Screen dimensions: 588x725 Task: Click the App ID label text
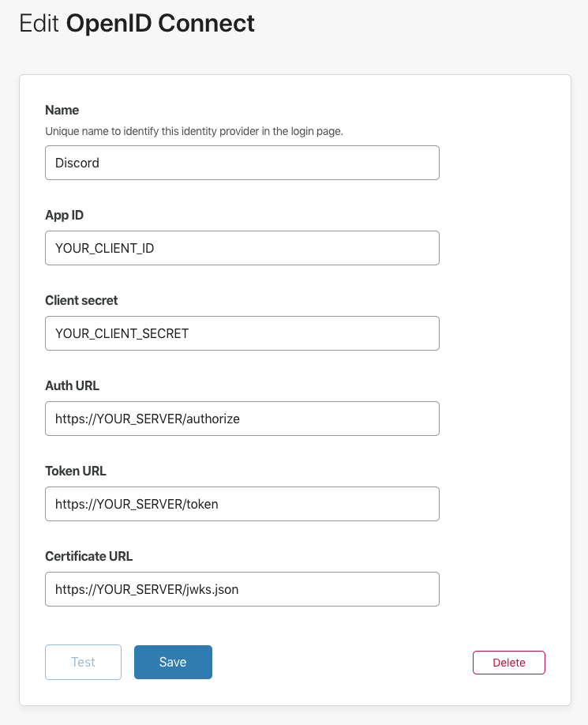pos(64,215)
